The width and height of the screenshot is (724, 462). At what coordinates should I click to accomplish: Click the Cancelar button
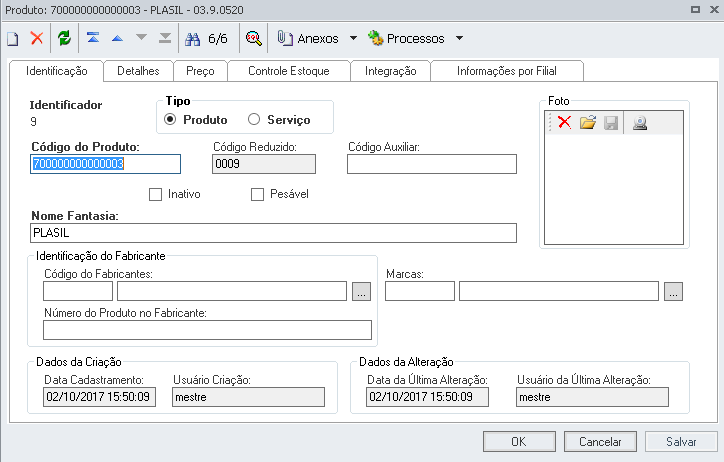click(600, 442)
